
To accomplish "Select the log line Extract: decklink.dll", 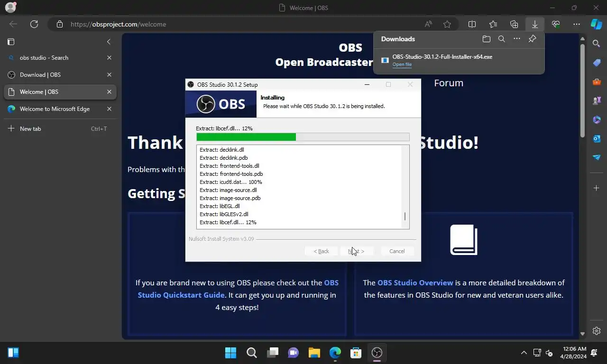I will [x=221, y=150].
